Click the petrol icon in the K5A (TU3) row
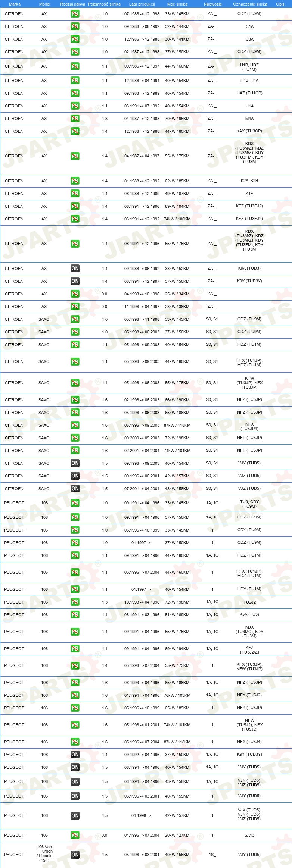Viewport: 292px width, 868px height. click(75, 615)
